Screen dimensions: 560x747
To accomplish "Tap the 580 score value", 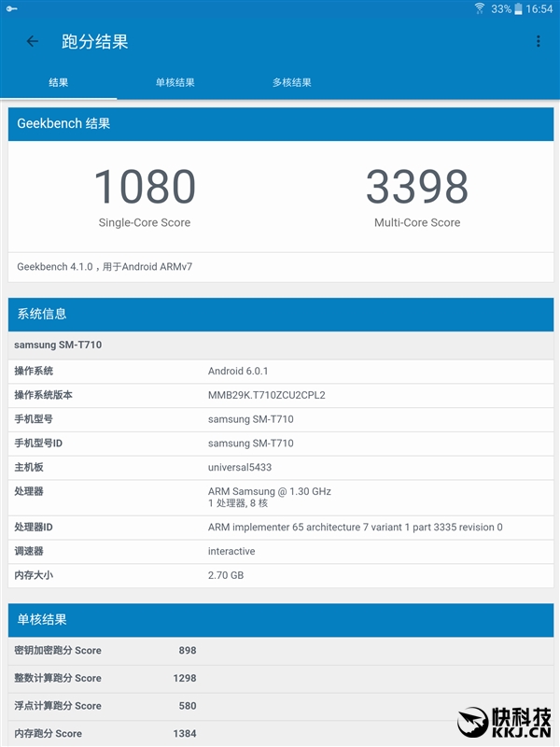I will pyautogui.click(x=188, y=706).
